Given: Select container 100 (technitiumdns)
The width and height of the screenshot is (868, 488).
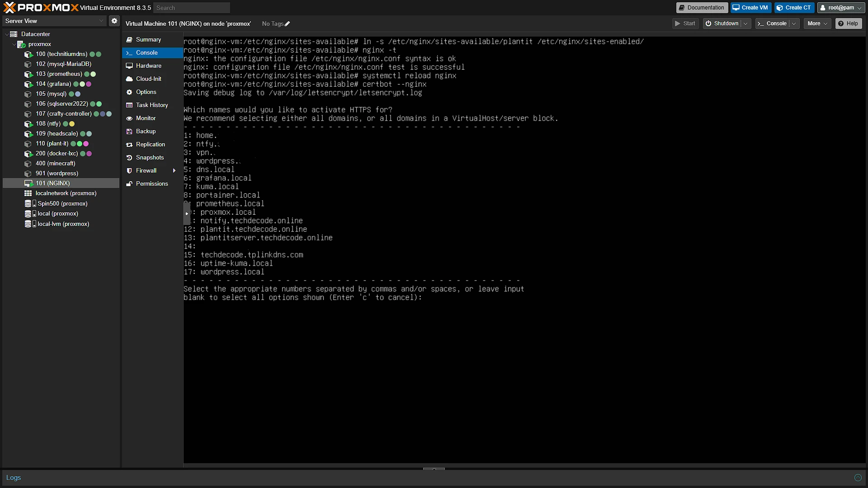Looking at the screenshot, I should point(61,54).
